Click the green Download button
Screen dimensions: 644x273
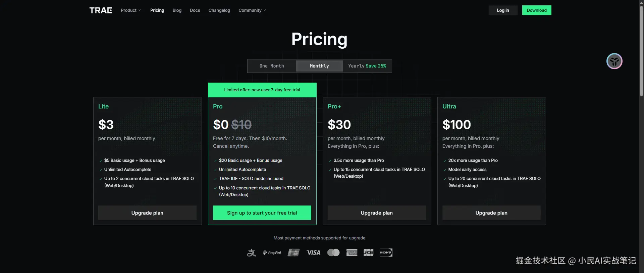537,10
